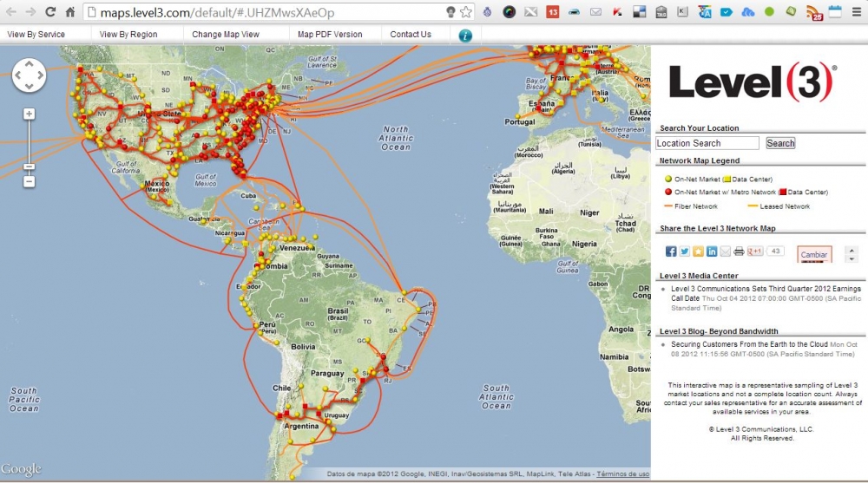Click the lightbulb icon in address bar
The image size is (868, 483).
click(450, 12)
